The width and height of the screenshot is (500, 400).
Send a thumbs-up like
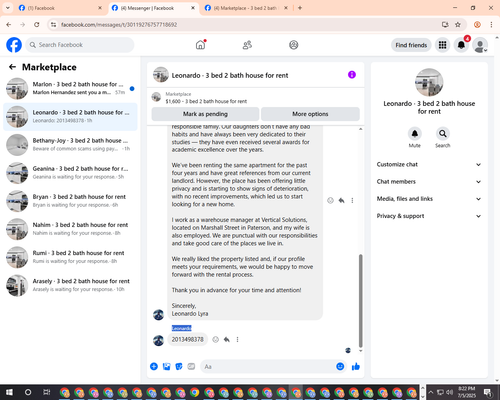click(x=356, y=367)
